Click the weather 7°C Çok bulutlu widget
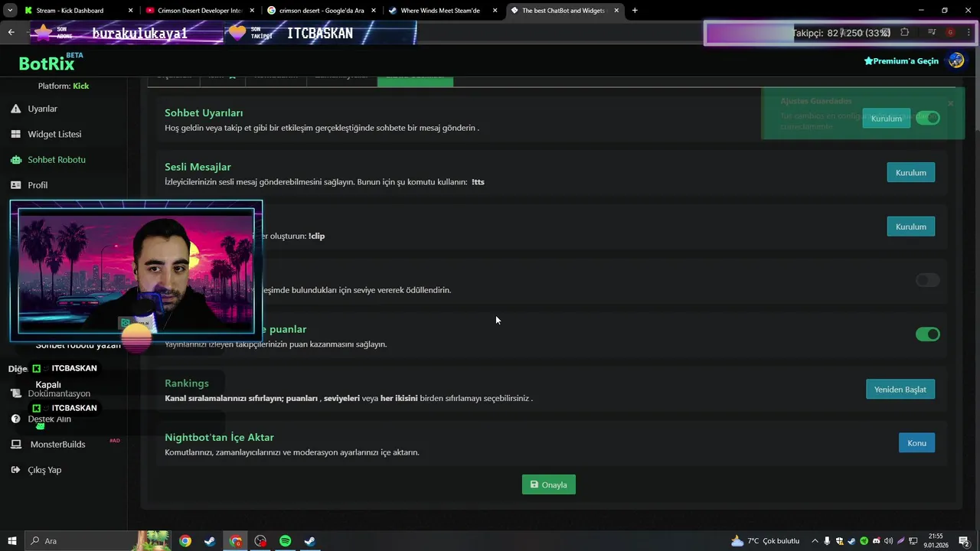 765,541
